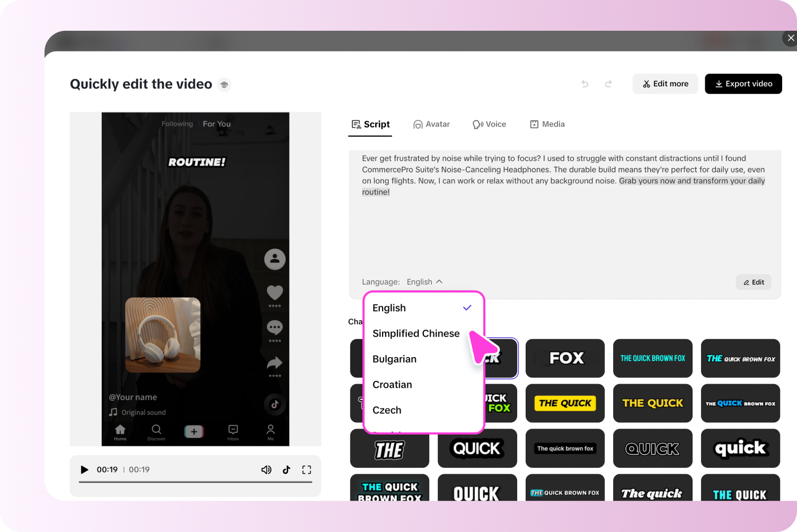Select Simplified Chinese from the language list
This screenshot has height=532, width=797.
tap(423, 333)
